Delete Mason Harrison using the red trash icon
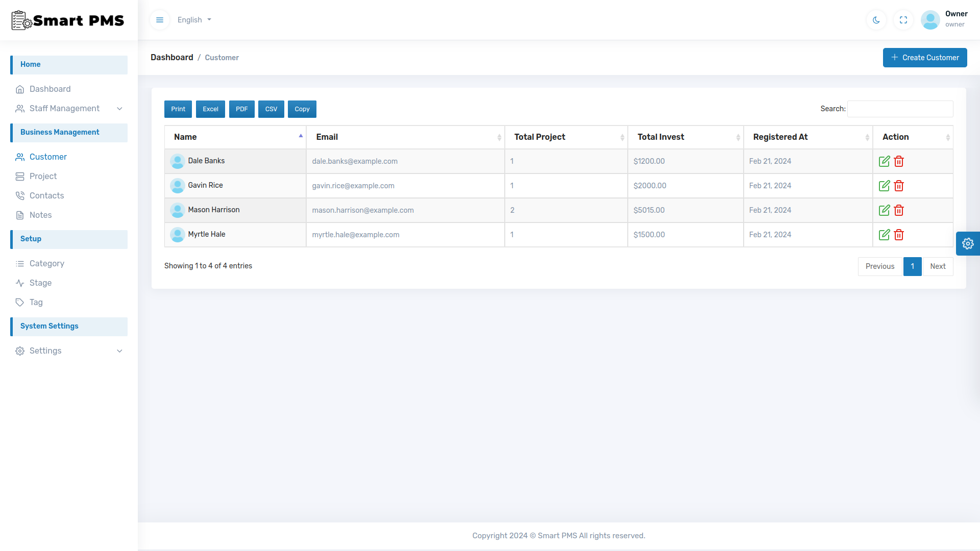Image resolution: width=980 pixels, height=551 pixels. coord(899,210)
